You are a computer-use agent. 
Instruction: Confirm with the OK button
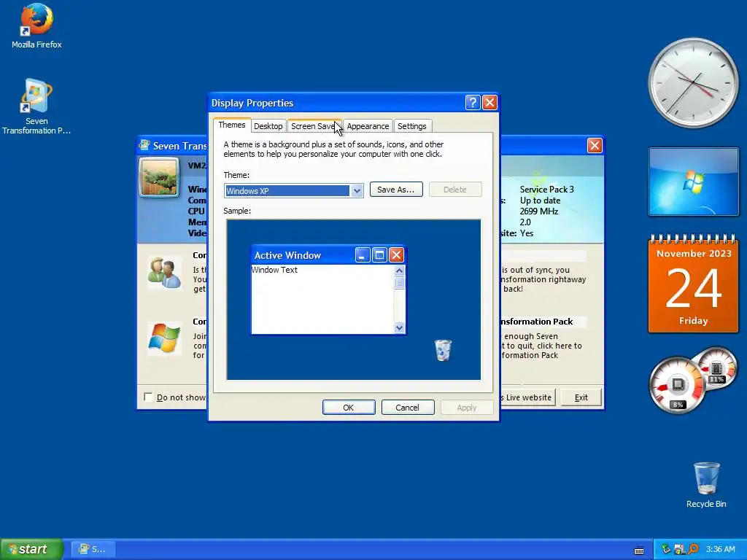pos(349,408)
